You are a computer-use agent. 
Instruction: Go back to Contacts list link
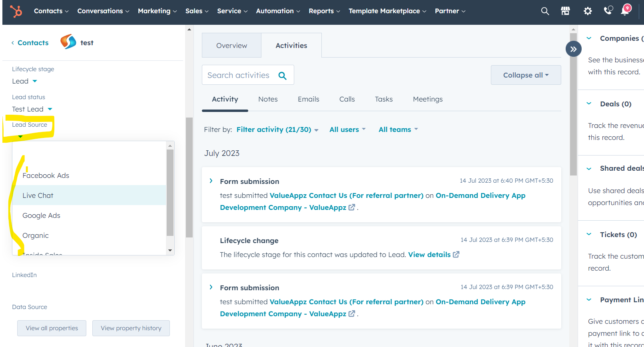[x=30, y=43]
